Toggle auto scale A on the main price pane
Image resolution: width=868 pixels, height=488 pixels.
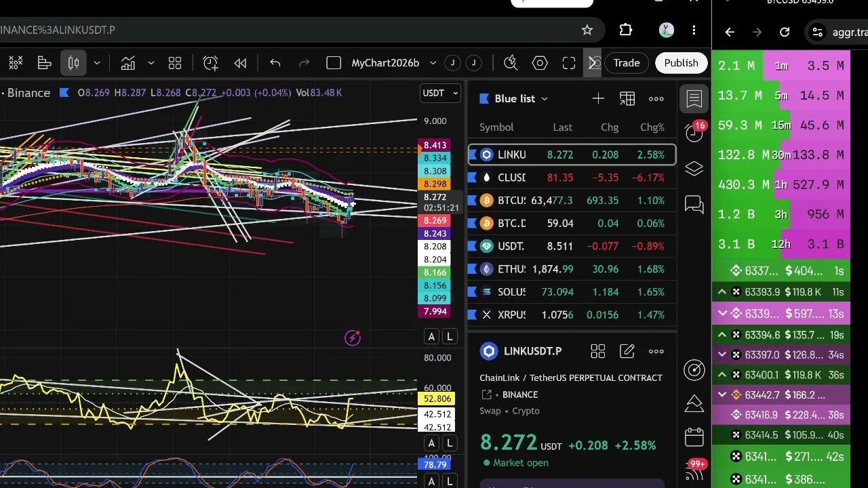point(431,336)
